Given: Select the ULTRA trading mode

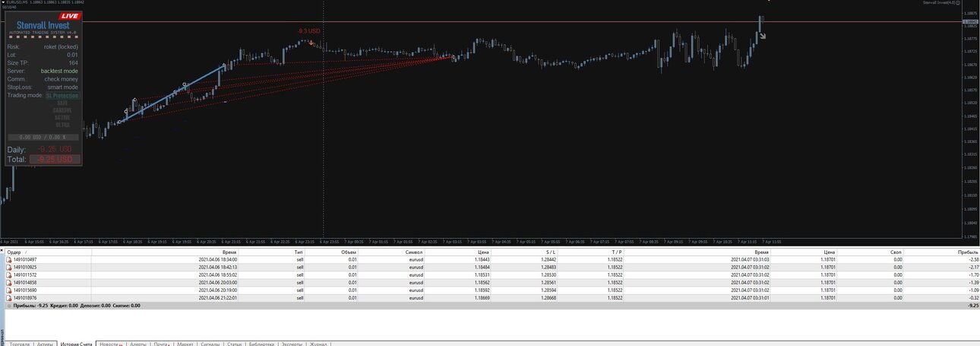Looking at the screenshot, I should click(62, 125).
